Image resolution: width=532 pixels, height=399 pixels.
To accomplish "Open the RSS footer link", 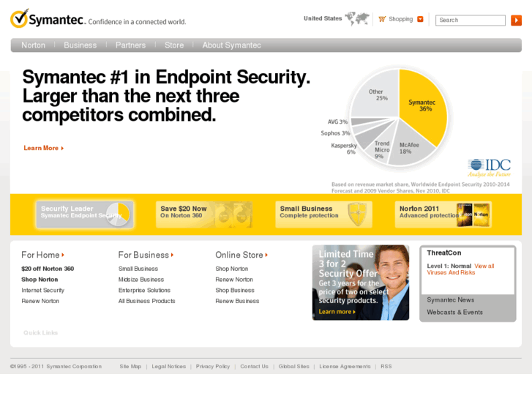I will [x=386, y=366].
